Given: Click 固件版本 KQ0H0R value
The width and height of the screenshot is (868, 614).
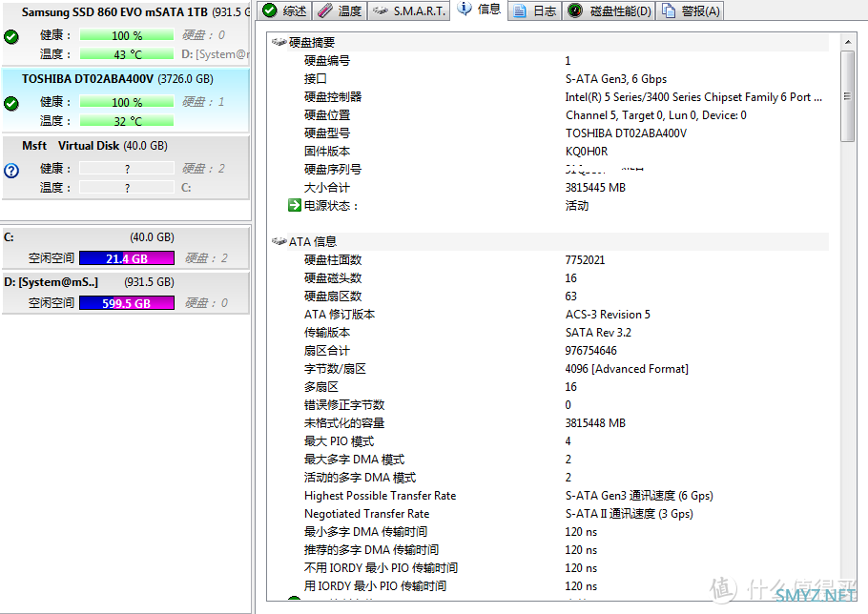Looking at the screenshot, I should tap(587, 151).
